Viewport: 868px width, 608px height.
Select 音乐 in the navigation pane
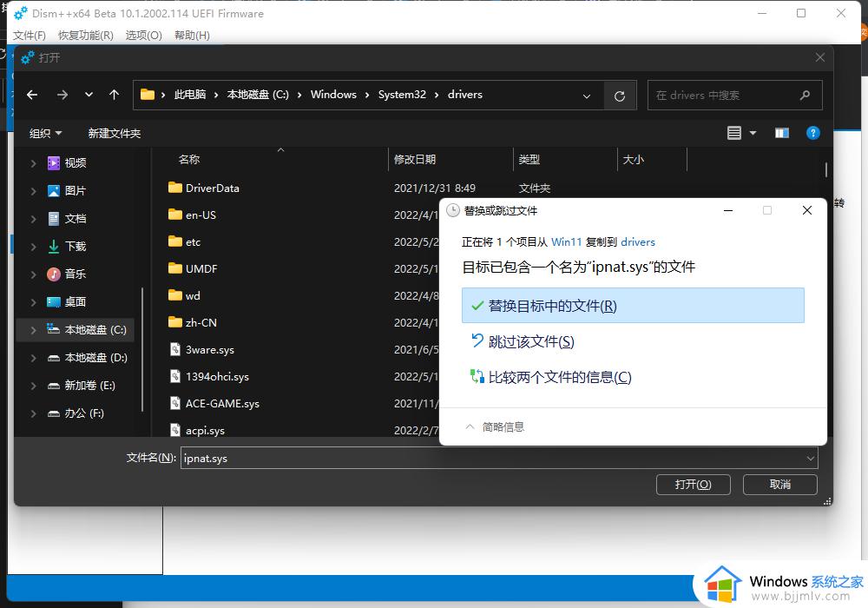coord(76,274)
